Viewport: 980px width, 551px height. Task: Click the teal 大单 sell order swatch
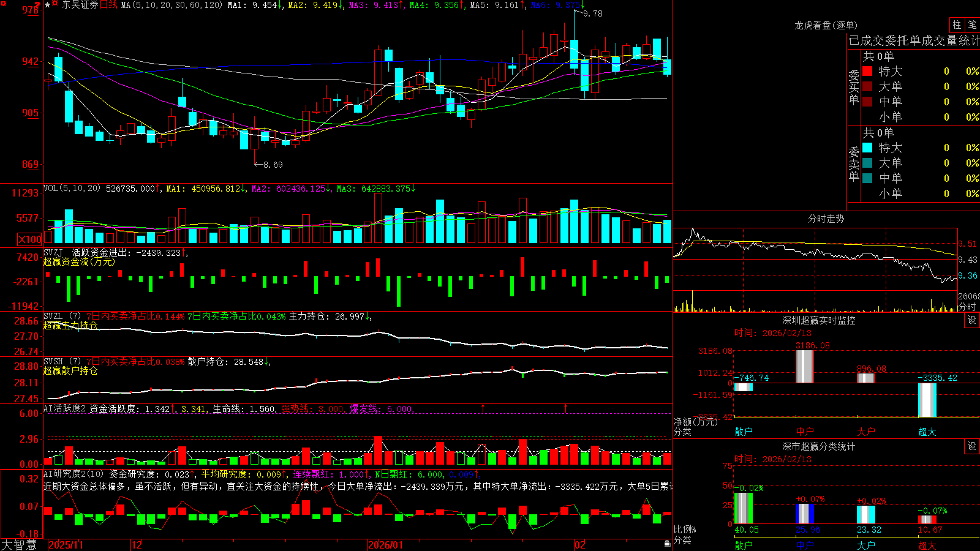(x=867, y=163)
